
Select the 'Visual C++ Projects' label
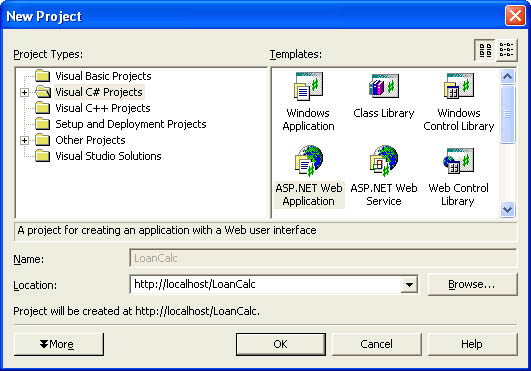click(103, 108)
